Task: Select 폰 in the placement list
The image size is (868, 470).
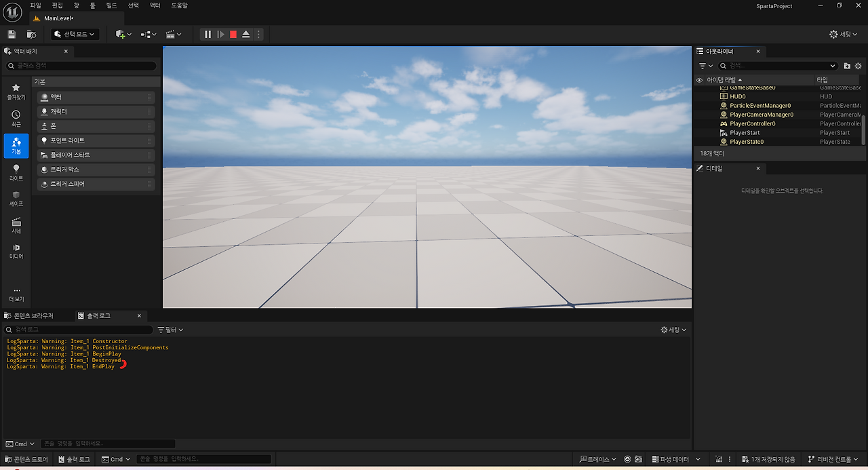Action: pos(96,126)
